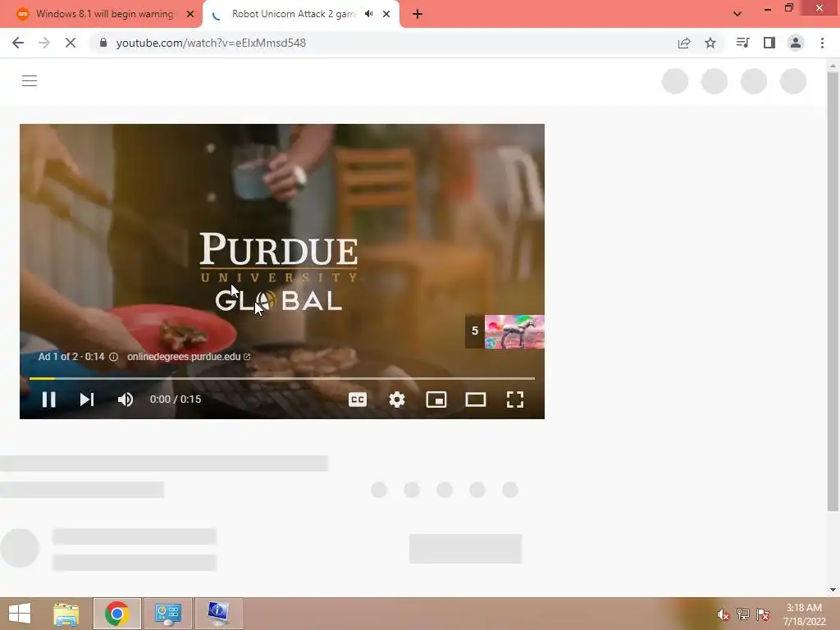Open YouTube hamburger guide menu
This screenshot has height=630, width=840.
pos(30,81)
